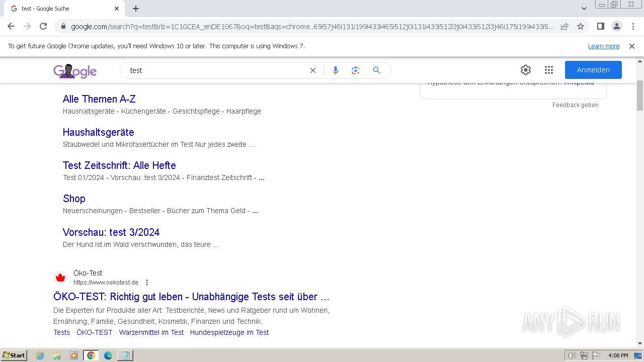Image resolution: width=644 pixels, height=362 pixels.
Task: Switch to Chrome taskbar button
Action: 91,355
